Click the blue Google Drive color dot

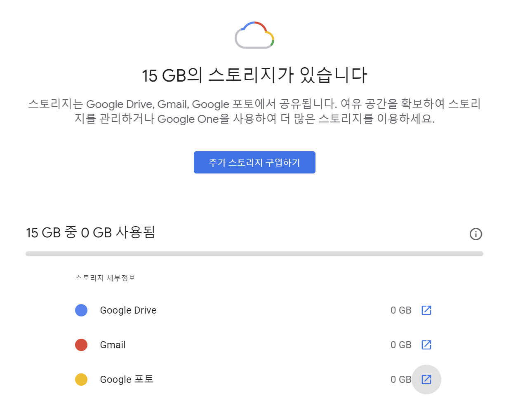tap(81, 310)
